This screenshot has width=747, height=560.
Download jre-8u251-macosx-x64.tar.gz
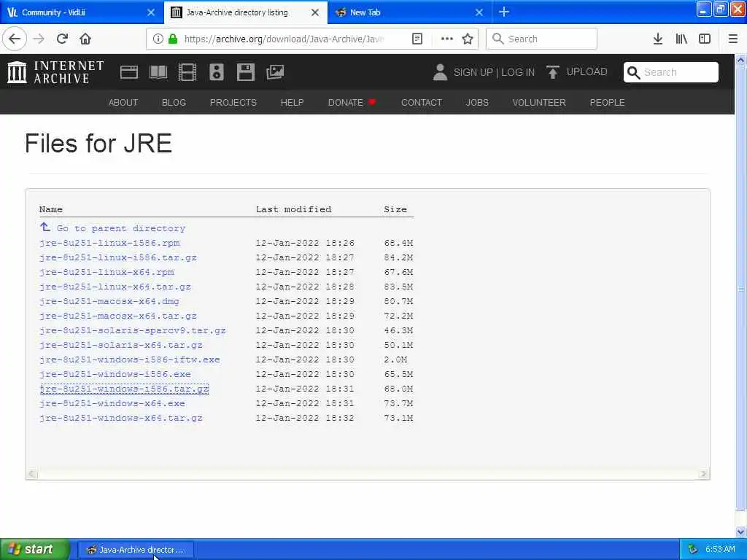[x=118, y=316]
